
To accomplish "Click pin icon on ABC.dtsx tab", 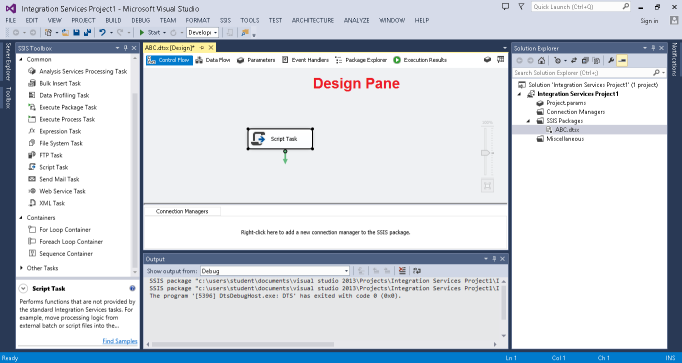I will [x=202, y=47].
